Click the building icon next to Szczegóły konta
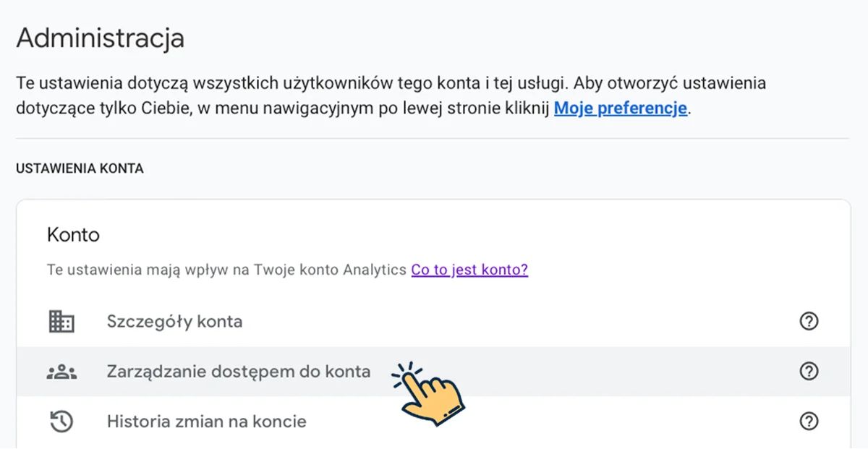The width and height of the screenshot is (868, 449). coord(61,321)
